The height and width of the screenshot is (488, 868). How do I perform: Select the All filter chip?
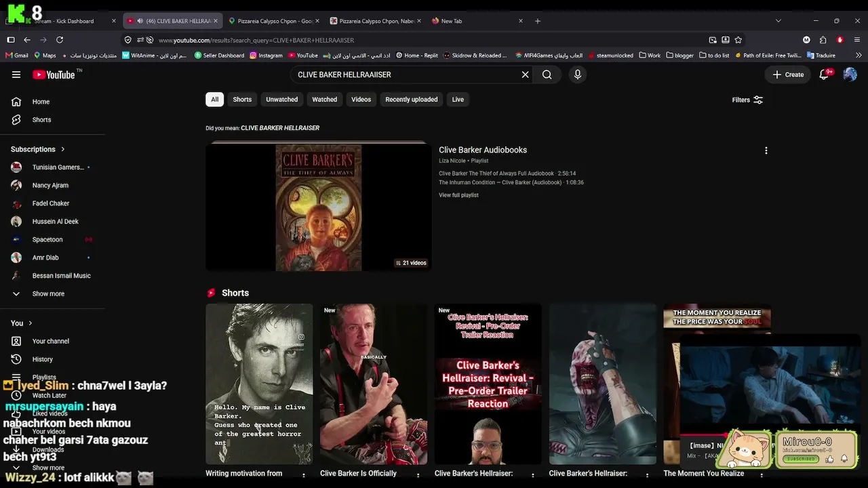click(x=214, y=100)
